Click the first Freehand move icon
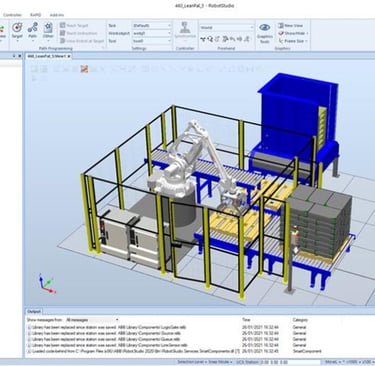 pos(203,39)
